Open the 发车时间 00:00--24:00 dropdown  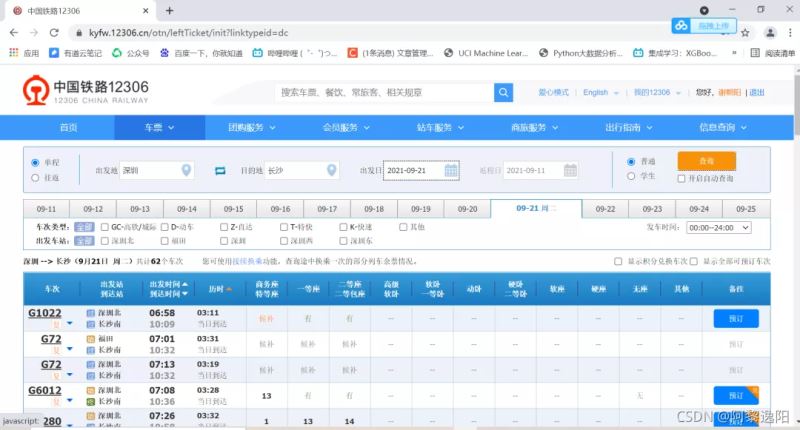tap(721, 228)
